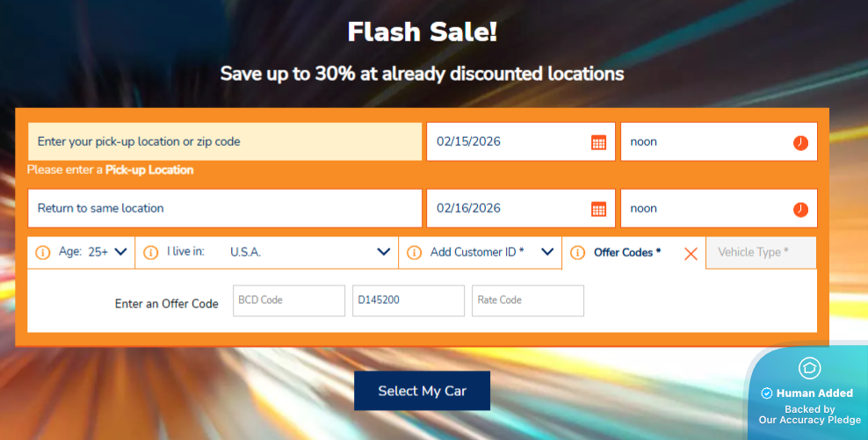Click the info icon beside I live in
Image resolution: width=868 pixels, height=440 pixels.
151,252
